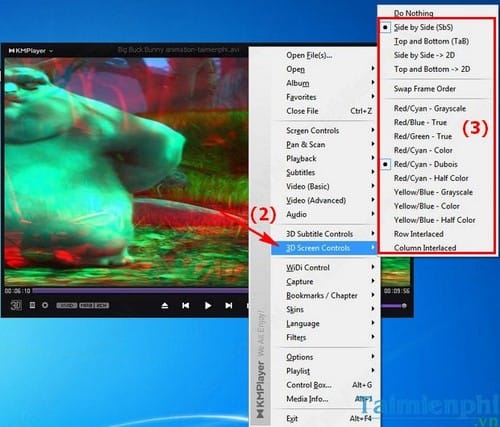Click the eject/open file icon
Screen dimensions: 500x427
[165, 305]
